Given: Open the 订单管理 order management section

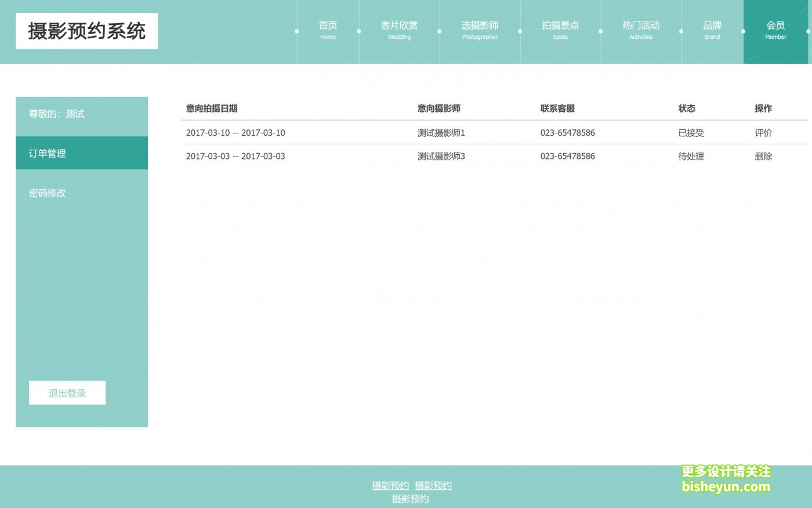Looking at the screenshot, I should pos(48,153).
